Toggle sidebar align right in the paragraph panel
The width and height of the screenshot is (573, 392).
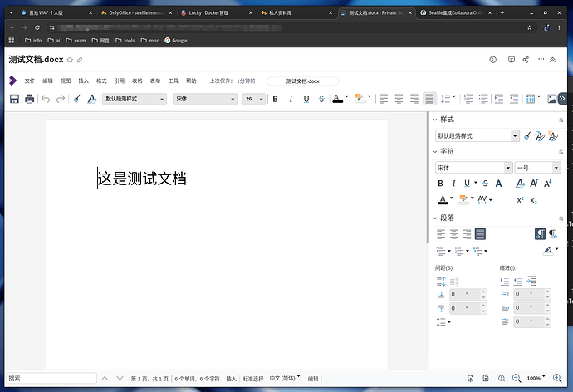tap(467, 234)
